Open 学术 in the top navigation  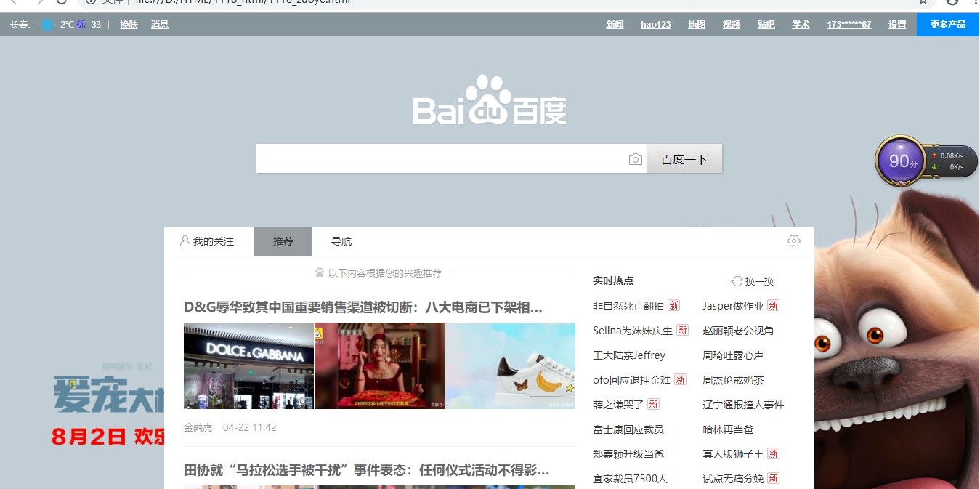coord(801,25)
